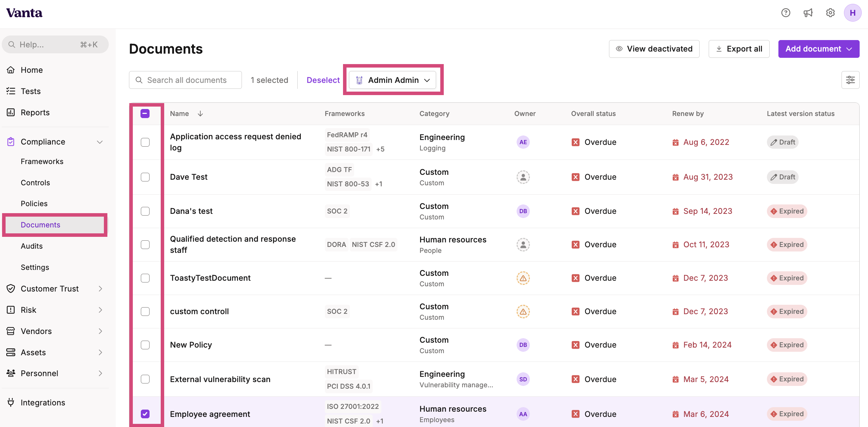Open Policies in the sidebar
Viewport: 868px width, 427px height.
(x=34, y=204)
